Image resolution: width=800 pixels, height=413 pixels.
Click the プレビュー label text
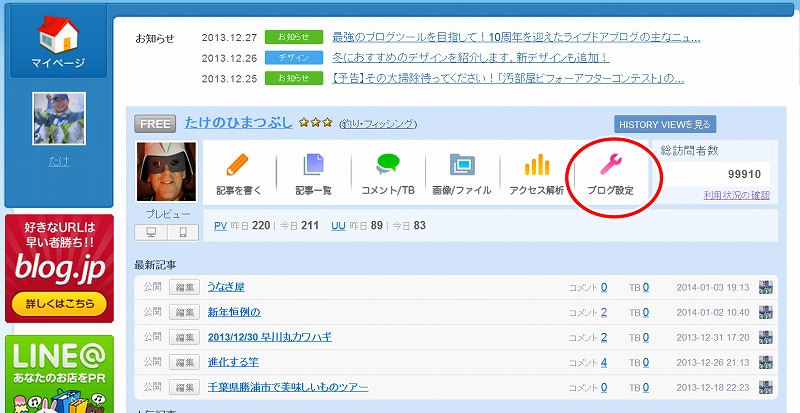[168, 214]
